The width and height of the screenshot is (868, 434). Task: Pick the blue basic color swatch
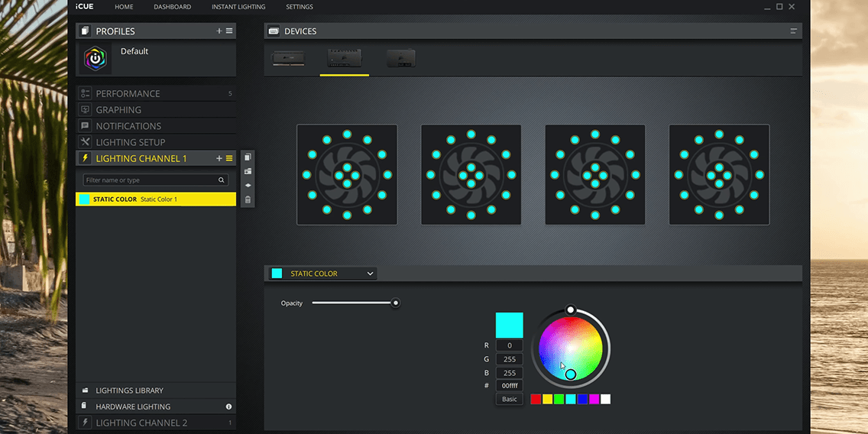(582, 399)
